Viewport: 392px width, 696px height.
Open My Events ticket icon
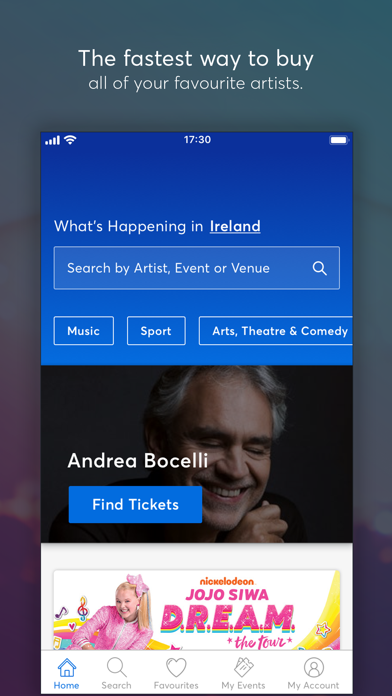pyautogui.click(x=243, y=667)
